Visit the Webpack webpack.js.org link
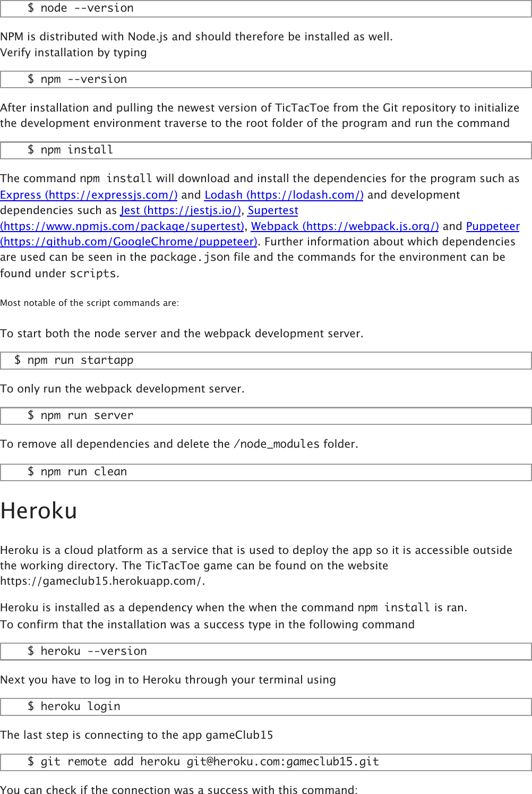Image resolution: width=532 pixels, height=794 pixels. click(345, 226)
